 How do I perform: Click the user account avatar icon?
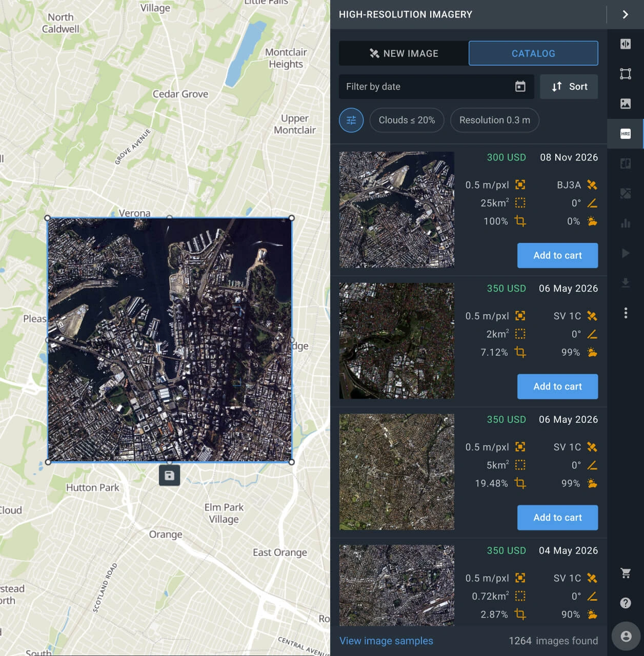tap(626, 635)
